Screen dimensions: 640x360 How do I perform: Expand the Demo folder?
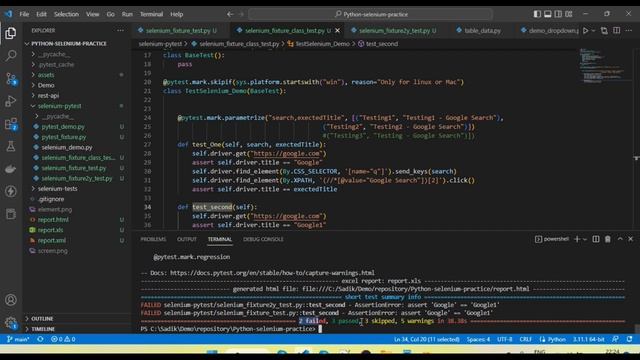[46, 85]
